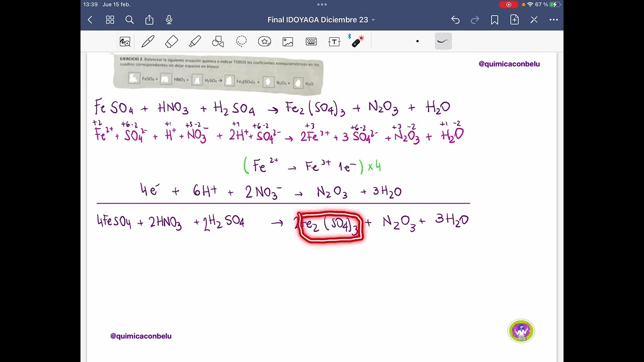This screenshot has width=644, height=362.
Task: Open search with the magnifier icon
Action: (x=129, y=20)
